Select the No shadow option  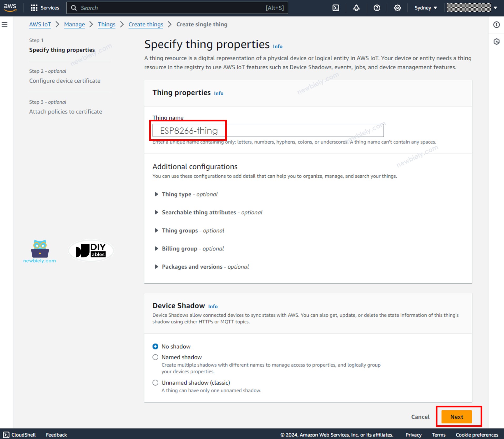155,346
